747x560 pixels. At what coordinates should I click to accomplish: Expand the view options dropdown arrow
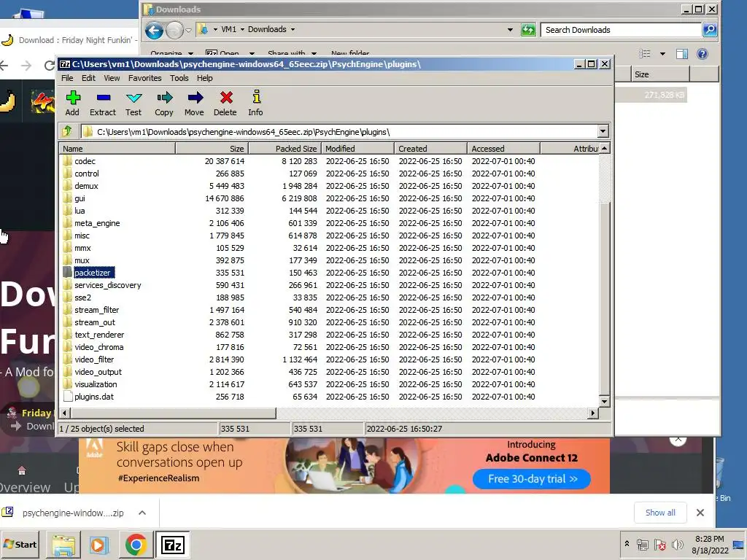point(662,54)
